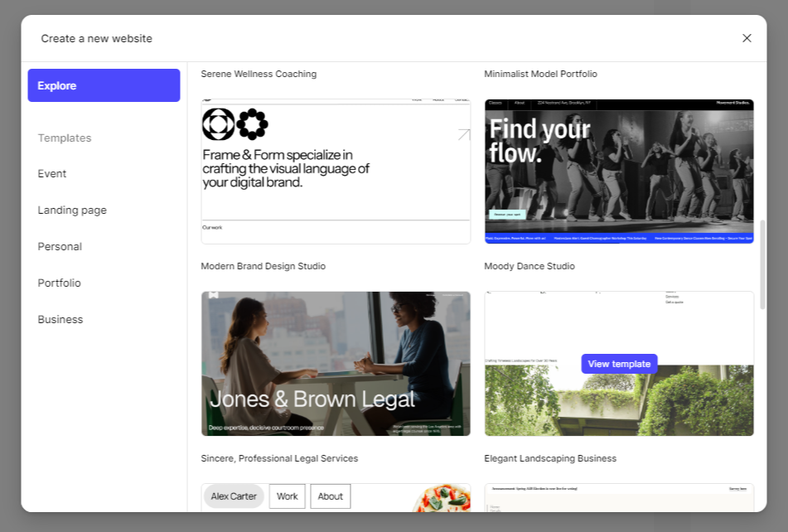
Task: Click the Templates heading in sidebar
Action: click(x=65, y=138)
